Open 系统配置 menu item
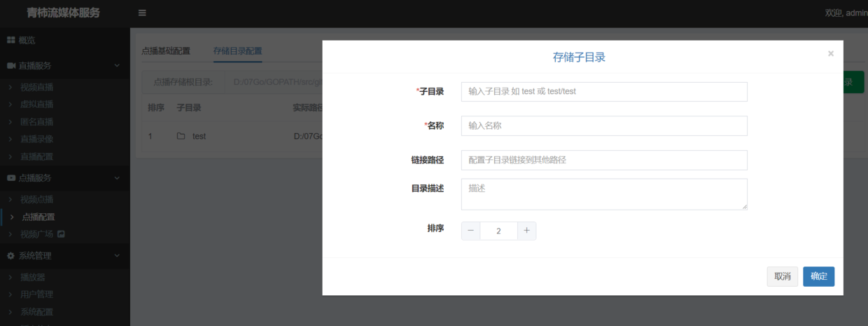 tap(37, 312)
